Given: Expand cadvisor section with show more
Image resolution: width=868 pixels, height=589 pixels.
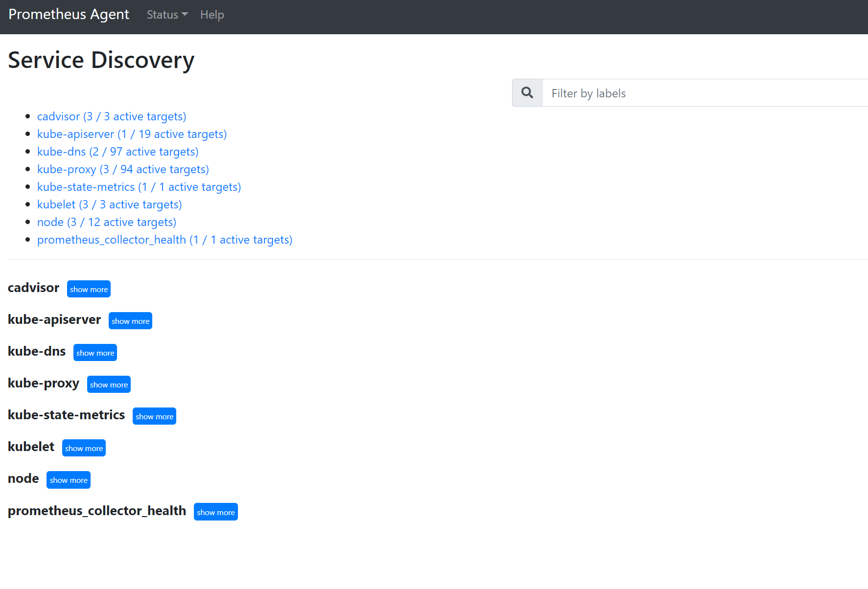Looking at the screenshot, I should click(x=89, y=289).
